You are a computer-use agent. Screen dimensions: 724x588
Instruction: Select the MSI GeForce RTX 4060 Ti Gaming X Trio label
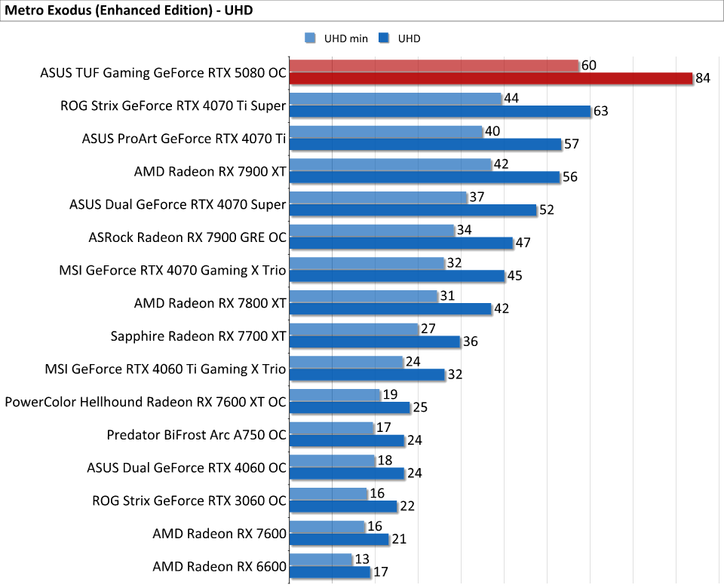click(165, 369)
